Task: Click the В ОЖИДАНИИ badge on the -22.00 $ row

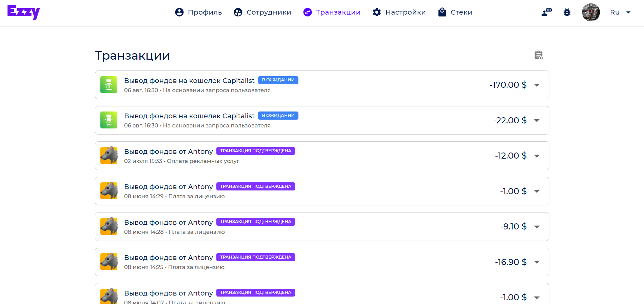Action: (x=278, y=116)
